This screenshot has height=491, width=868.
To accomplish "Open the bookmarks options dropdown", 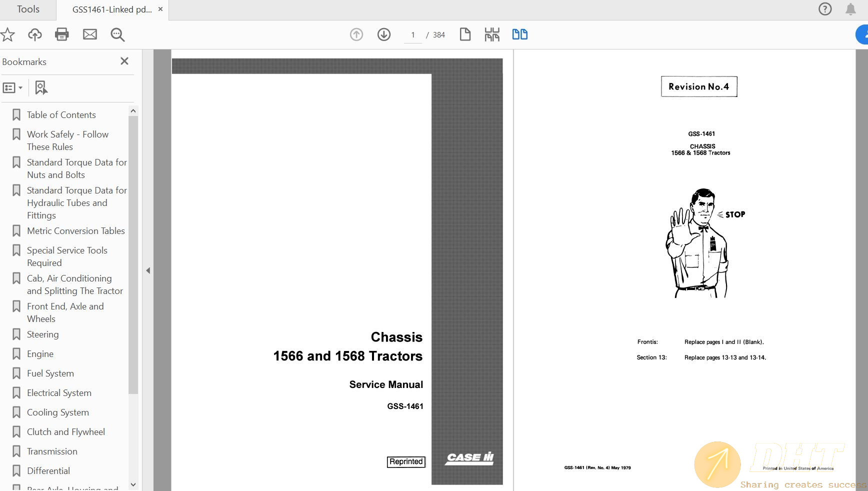I will click(x=12, y=88).
